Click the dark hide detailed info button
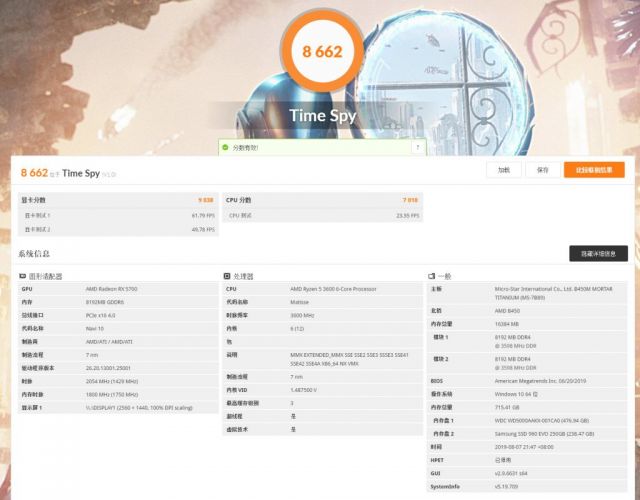640x500 pixels. pos(598,253)
